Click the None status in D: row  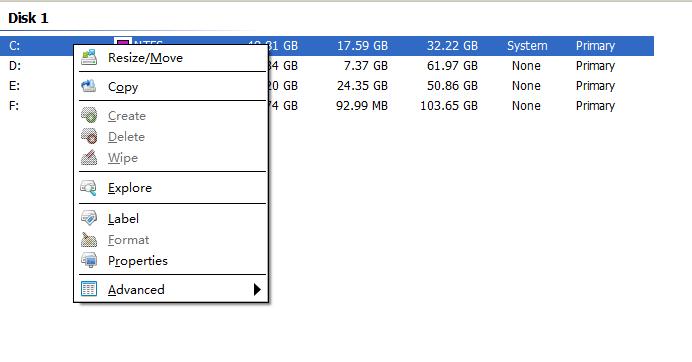(x=526, y=66)
